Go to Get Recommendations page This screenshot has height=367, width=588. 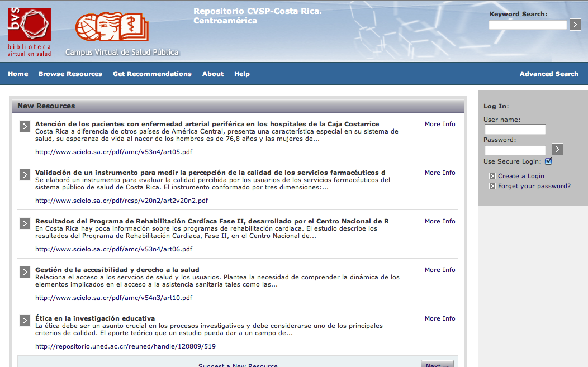(x=152, y=74)
